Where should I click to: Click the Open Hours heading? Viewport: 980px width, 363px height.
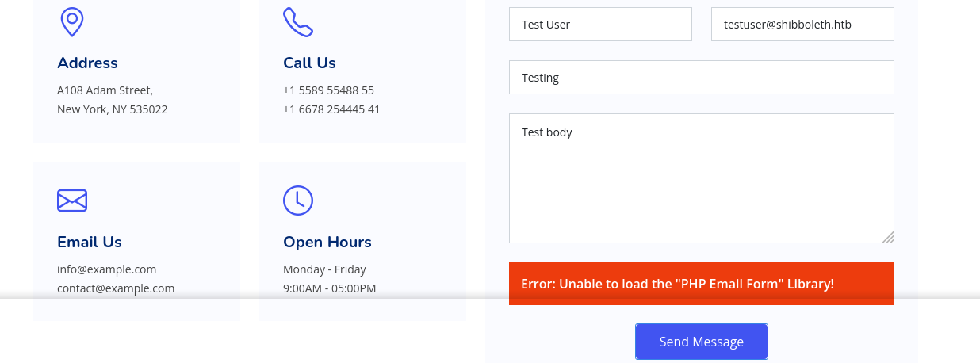(327, 243)
